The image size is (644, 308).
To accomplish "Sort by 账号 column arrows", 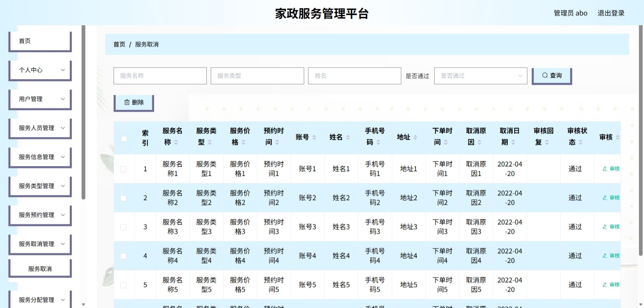I will tap(314, 138).
